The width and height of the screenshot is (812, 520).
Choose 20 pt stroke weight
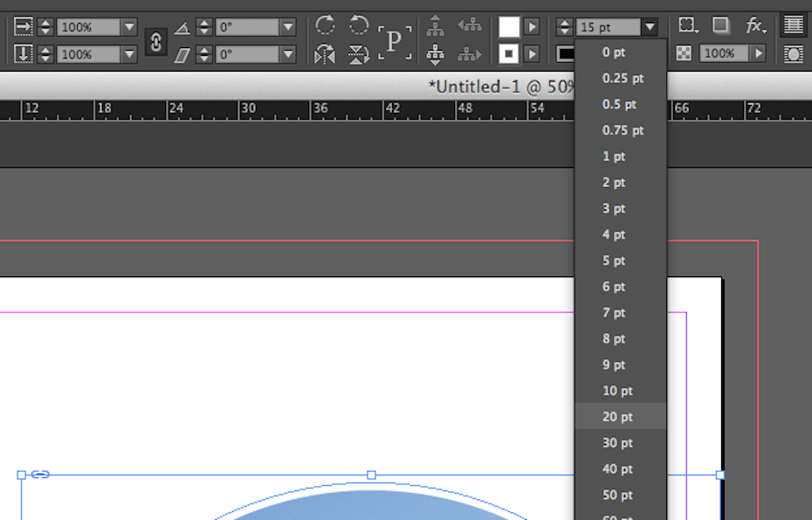(x=617, y=417)
